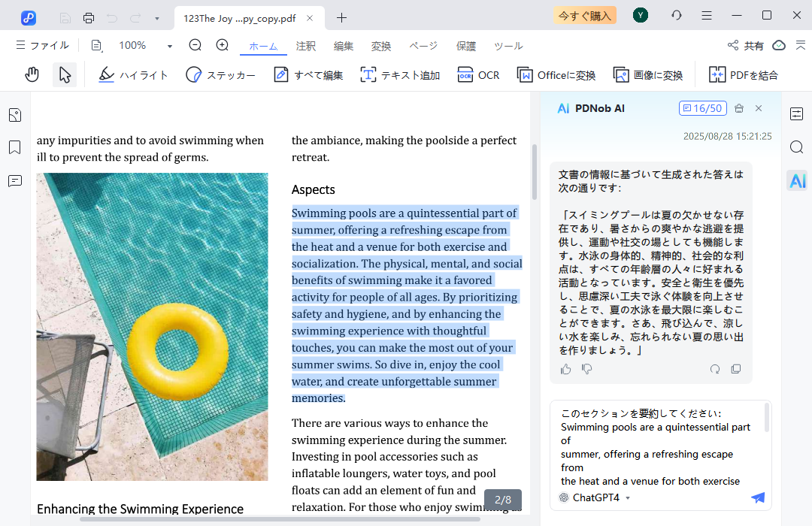The width and height of the screenshot is (812, 526).
Task: Open the thumbnails panel in left sidebar
Action: [14, 115]
